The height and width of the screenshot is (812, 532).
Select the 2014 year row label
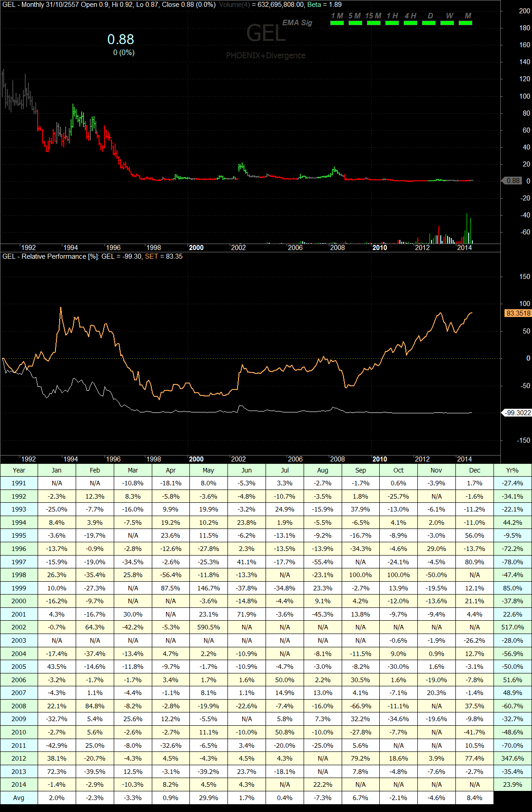pos(19,784)
